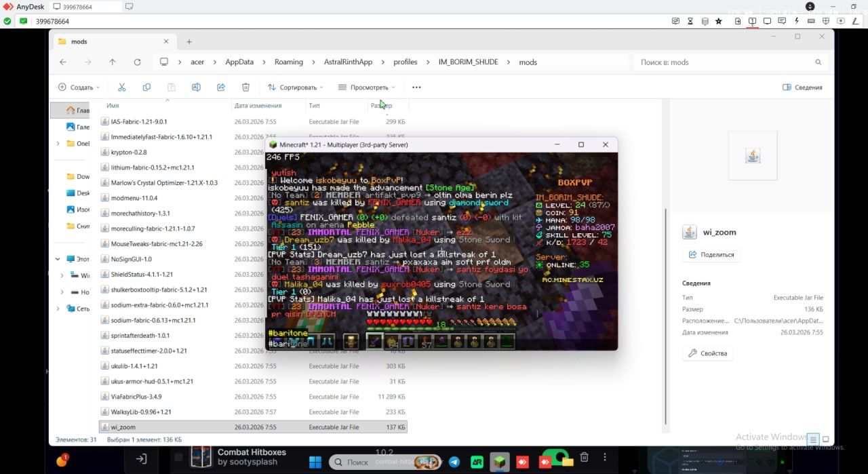Click the Rename icon in Explorer toolbar
This screenshot has width=868, height=474.
(x=196, y=87)
